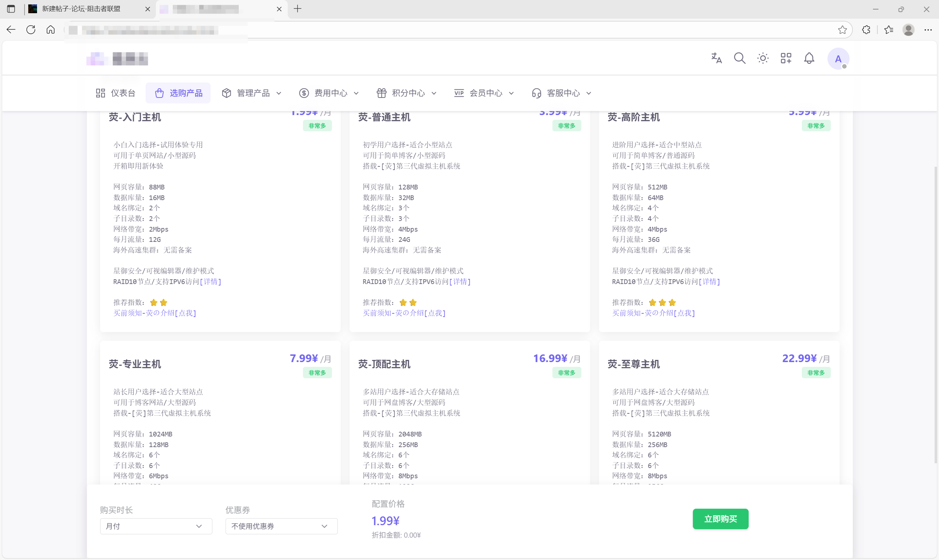This screenshot has height=560, width=939.
Task: Open 详情 link in 荧-入门主机 card
Action: [x=211, y=281]
